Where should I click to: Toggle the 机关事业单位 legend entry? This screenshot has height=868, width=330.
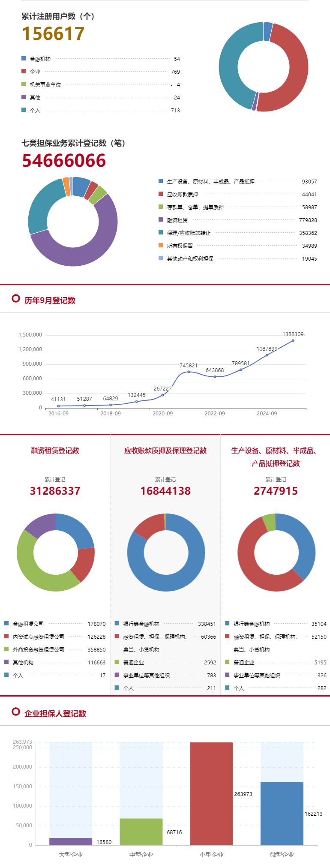pos(45,84)
